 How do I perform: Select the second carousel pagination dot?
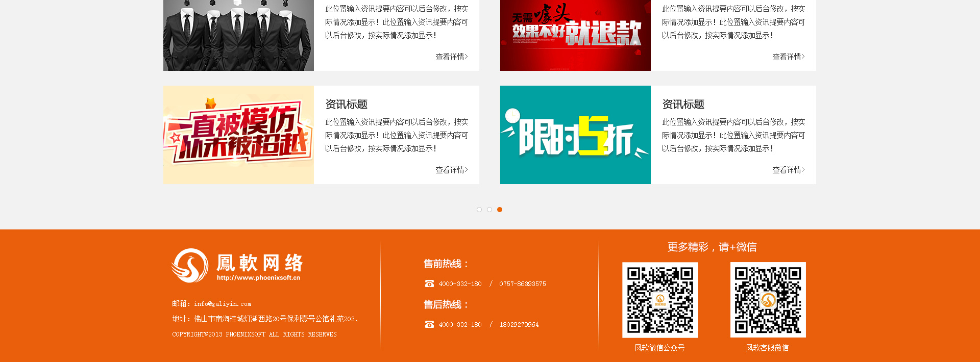[489, 210]
